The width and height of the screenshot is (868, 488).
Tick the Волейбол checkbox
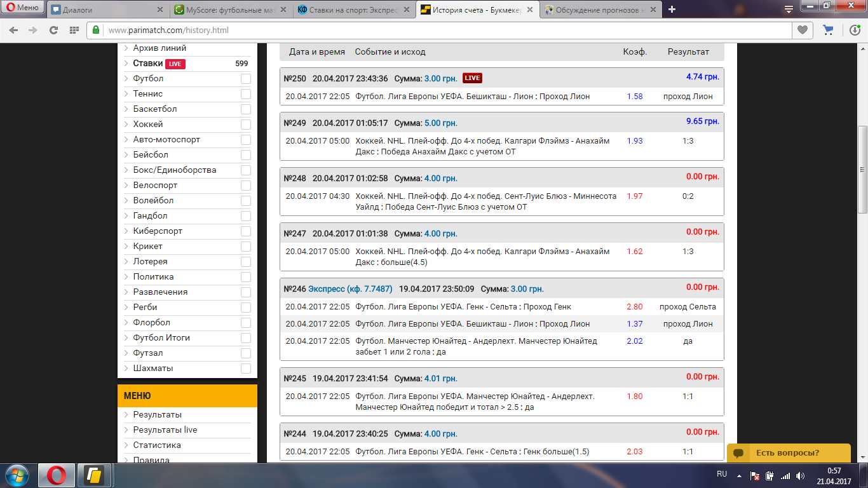[x=246, y=201]
